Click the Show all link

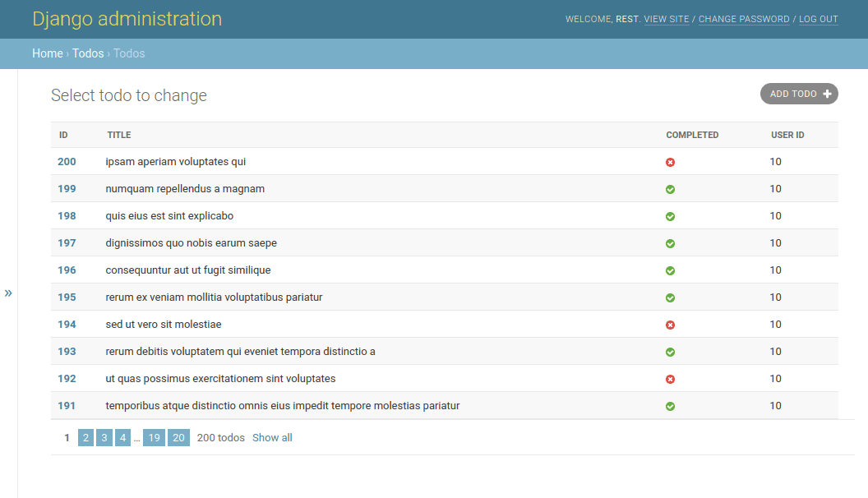272,437
